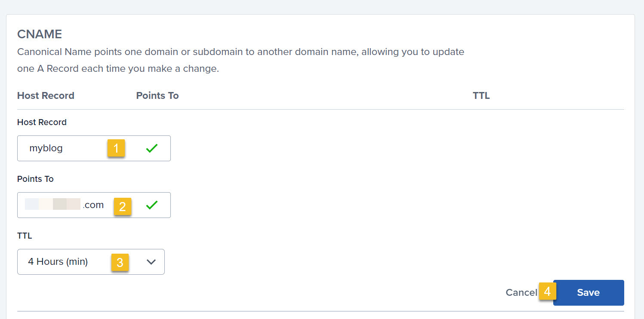The width and height of the screenshot is (644, 319).
Task: Cancel the CNAME record edit
Action: tap(521, 293)
